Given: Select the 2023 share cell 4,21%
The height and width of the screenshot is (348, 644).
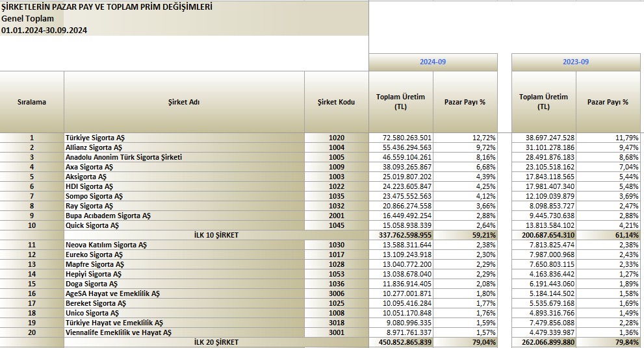Looking at the screenshot, I should 608,226.
